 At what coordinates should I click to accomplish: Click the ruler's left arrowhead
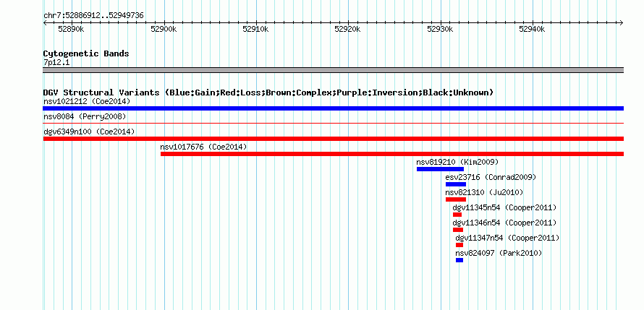(x=45, y=22)
